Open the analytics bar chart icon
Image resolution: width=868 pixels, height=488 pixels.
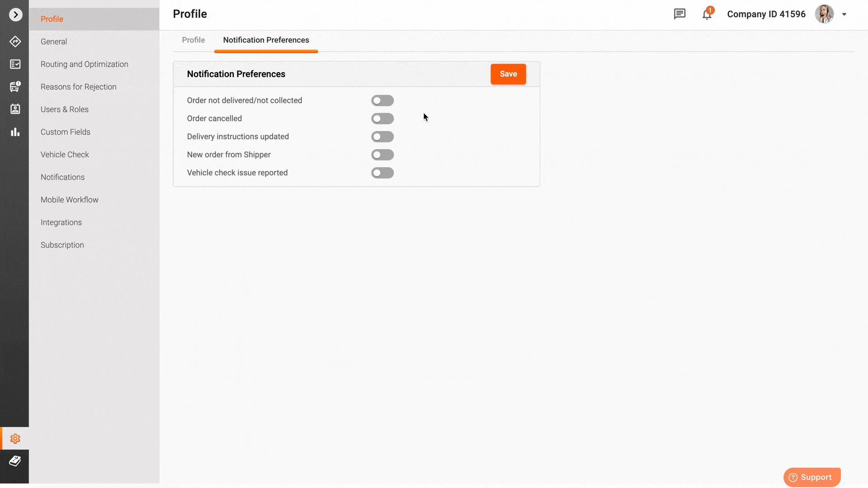point(15,132)
